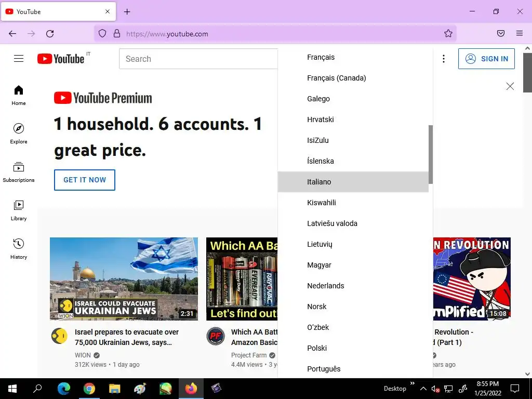Pick Nederlands language

(x=353, y=286)
